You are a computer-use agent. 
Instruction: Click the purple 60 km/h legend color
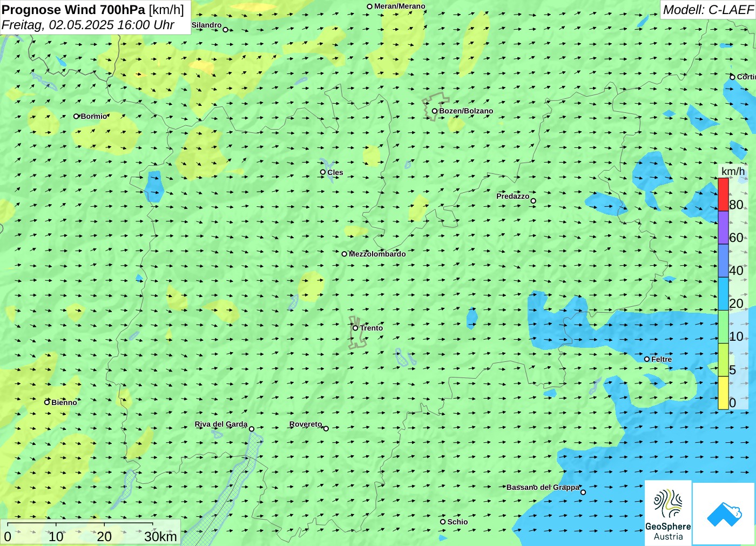tap(723, 227)
